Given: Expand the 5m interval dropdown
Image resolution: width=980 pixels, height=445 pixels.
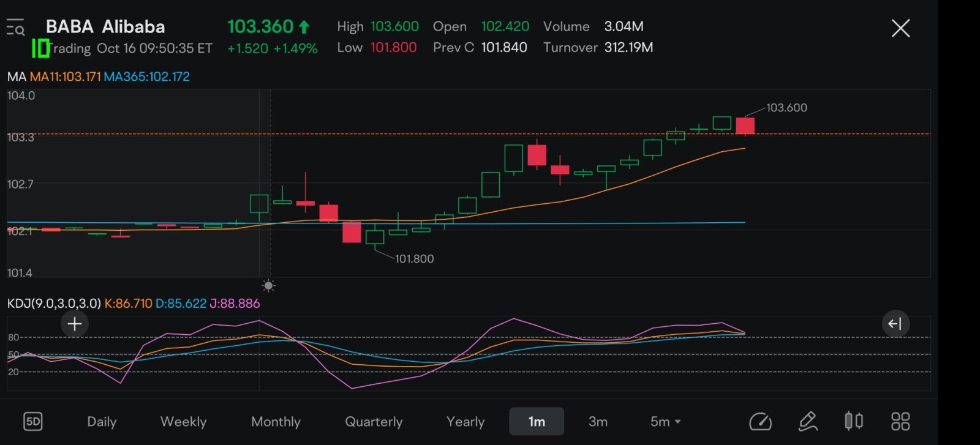Looking at the screenshot, I should pos(666,422).
